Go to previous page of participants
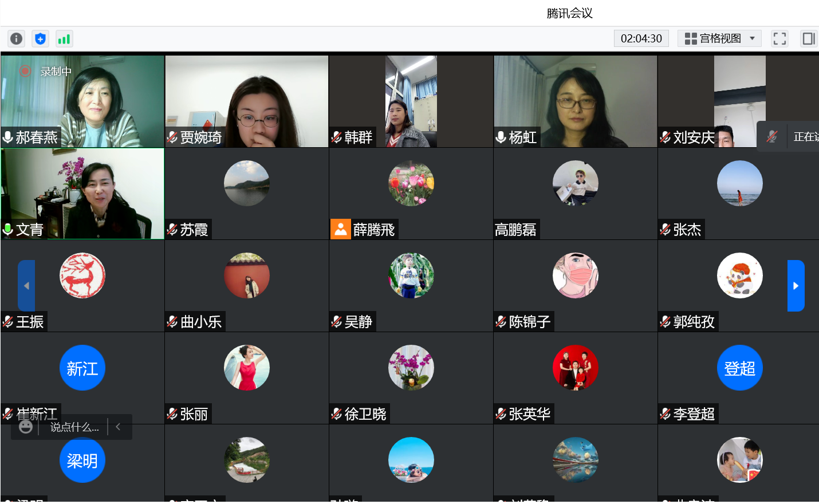The height and width of the screenshot is (504, 819). pyautogui.click(x=26, y=286)
